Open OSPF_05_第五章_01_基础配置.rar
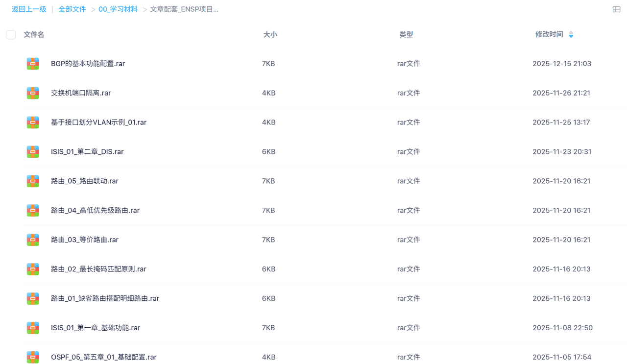 103,357
